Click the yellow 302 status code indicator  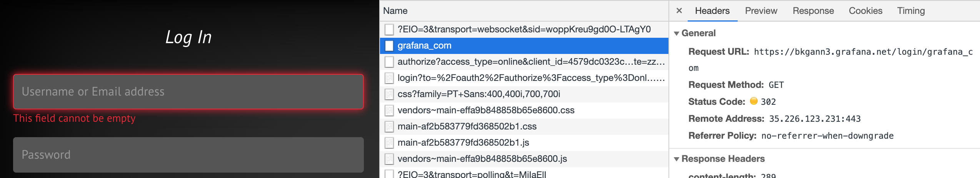click(x=754, y=101)
